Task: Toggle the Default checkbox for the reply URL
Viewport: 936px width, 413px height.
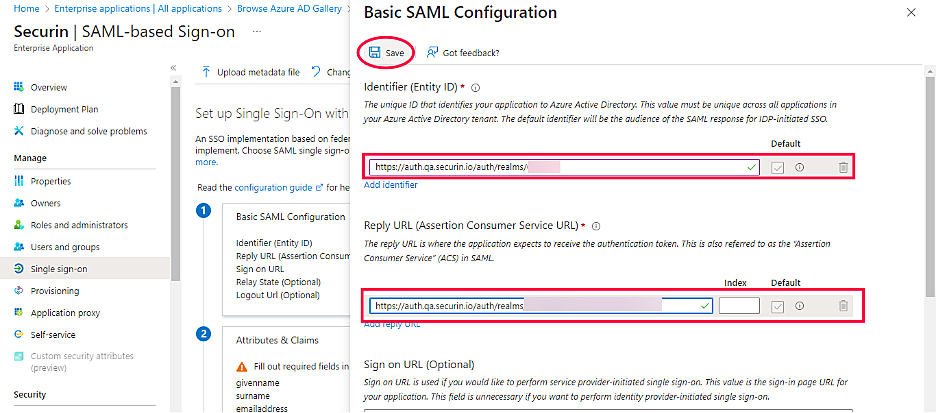Action: point(777,306)
